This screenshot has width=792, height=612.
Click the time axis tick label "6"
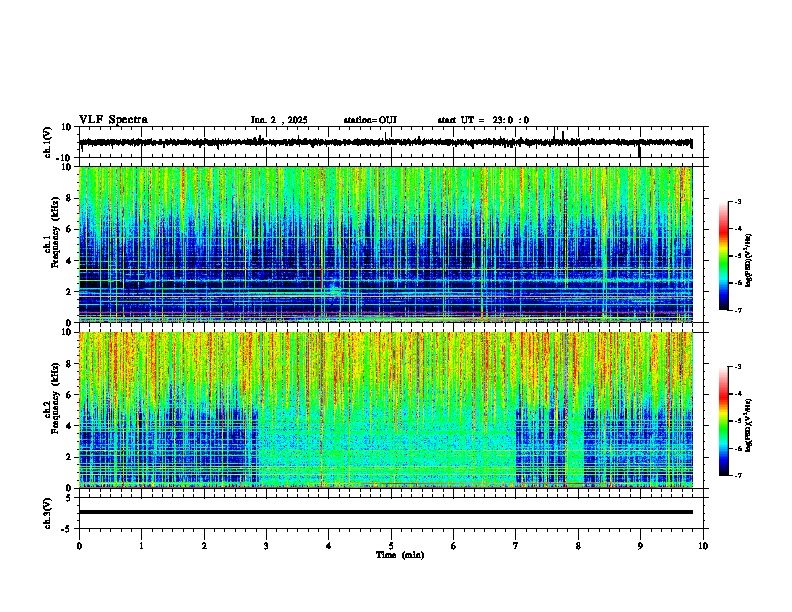pos(454,546)
